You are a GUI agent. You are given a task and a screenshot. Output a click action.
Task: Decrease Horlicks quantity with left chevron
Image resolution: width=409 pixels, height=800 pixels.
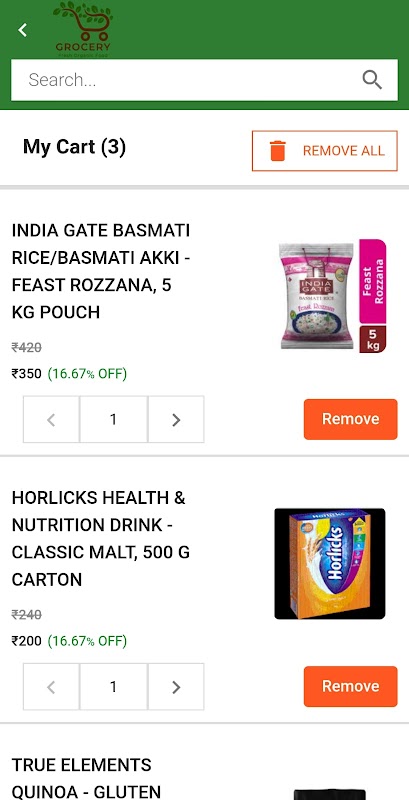[51, 687]
